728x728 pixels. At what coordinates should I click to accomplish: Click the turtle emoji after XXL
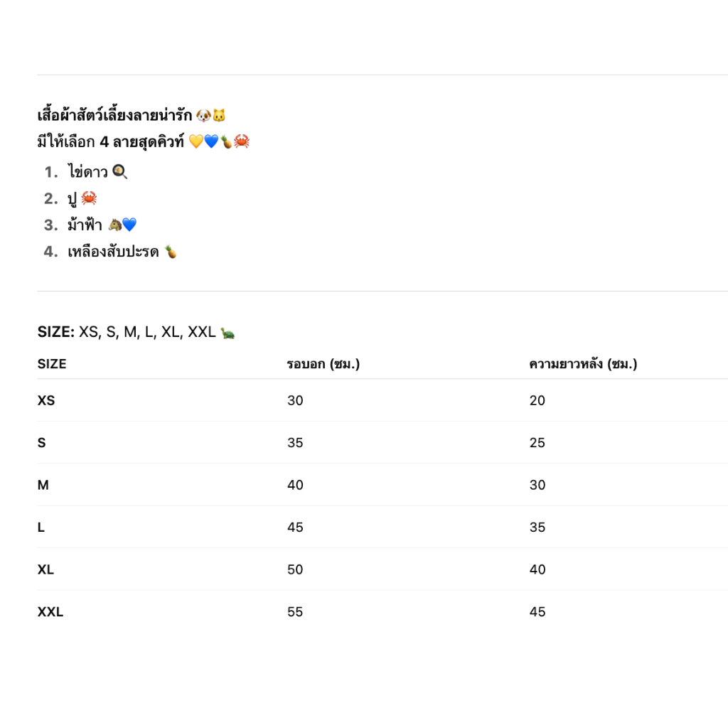point(227,333)
